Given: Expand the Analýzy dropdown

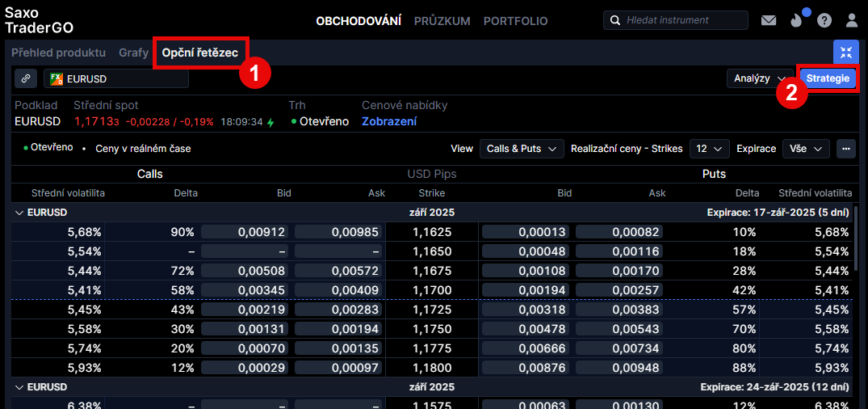Looking at the screenshot, I should coord(759,78).
